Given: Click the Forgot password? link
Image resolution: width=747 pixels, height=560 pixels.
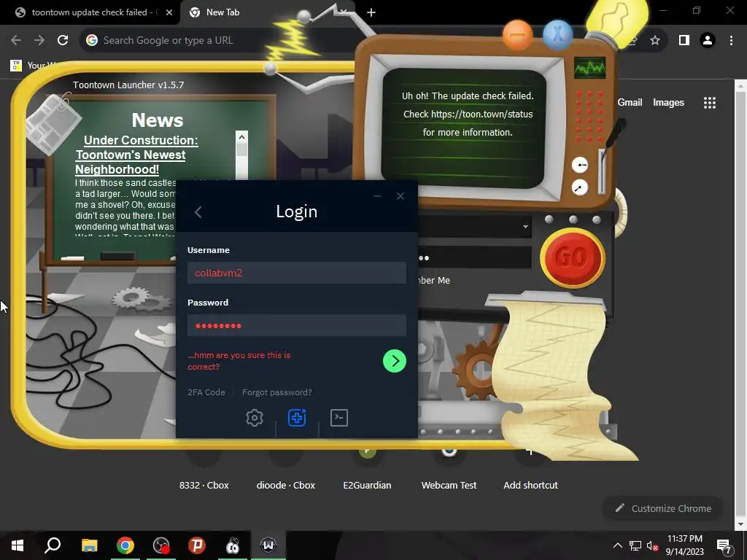Looking at the screenshot, I should [x=276, y=392].
